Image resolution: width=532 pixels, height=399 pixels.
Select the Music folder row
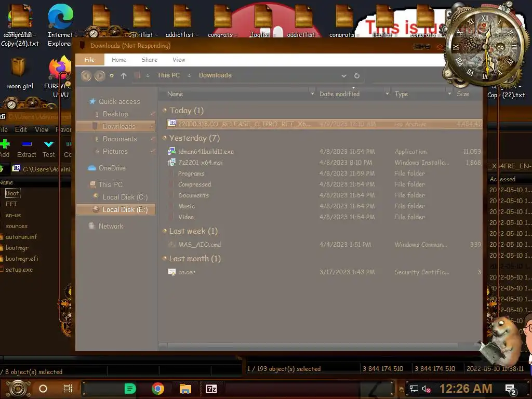tap(324, 206)
